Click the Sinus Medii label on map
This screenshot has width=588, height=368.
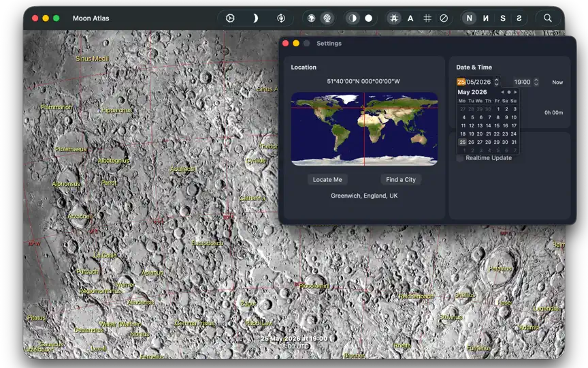pyautogui.click(x=93, y=59)
